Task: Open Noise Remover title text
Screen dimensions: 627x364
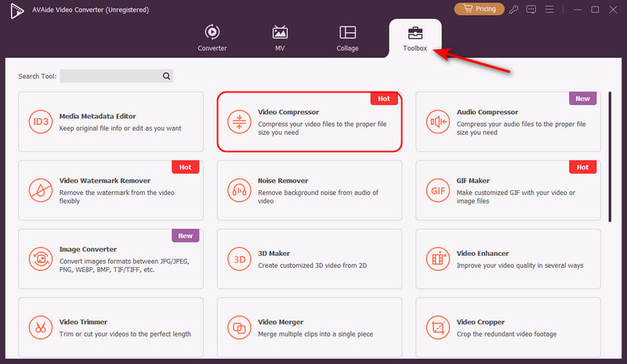Action: pyautogui.click(x=283, y=181)
